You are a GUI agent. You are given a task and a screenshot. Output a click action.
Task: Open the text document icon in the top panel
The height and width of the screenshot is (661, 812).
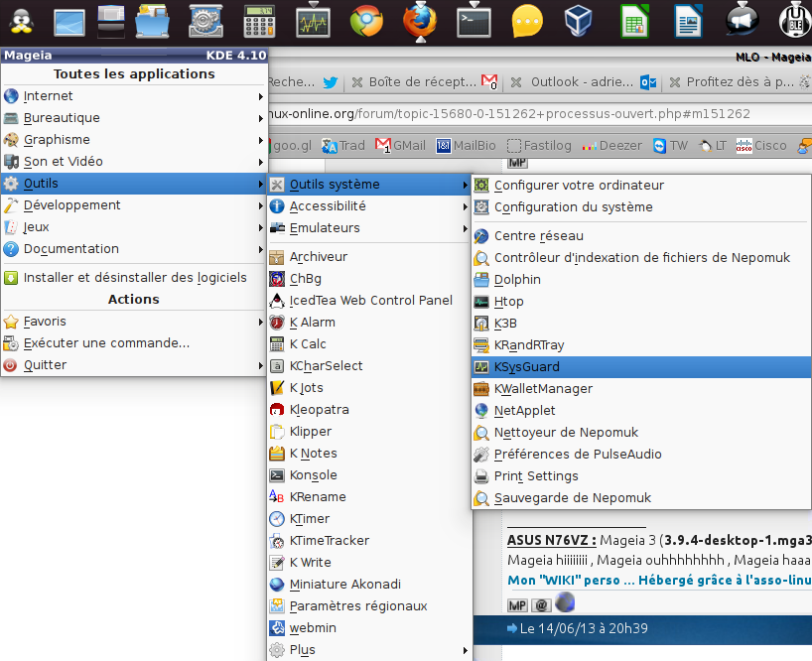688,22
